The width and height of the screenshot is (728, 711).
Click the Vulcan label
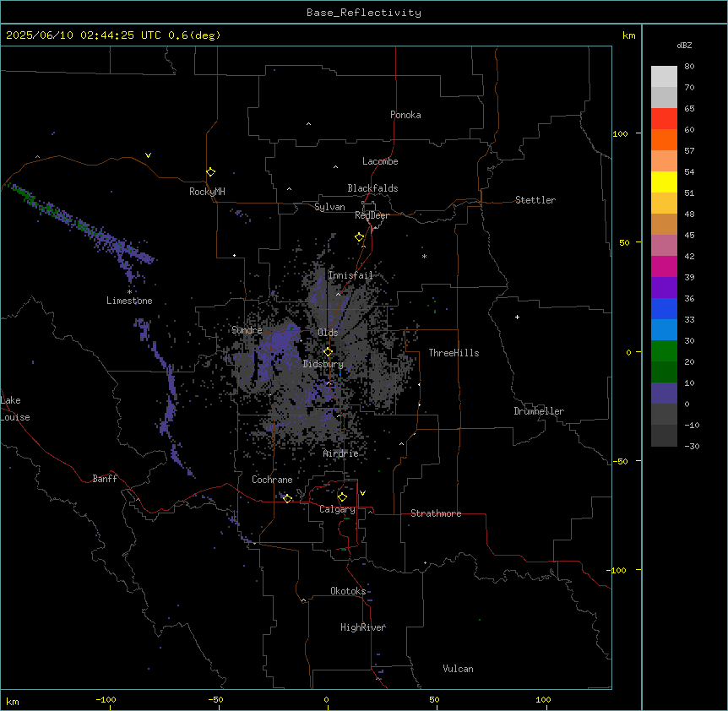point(459,669)
